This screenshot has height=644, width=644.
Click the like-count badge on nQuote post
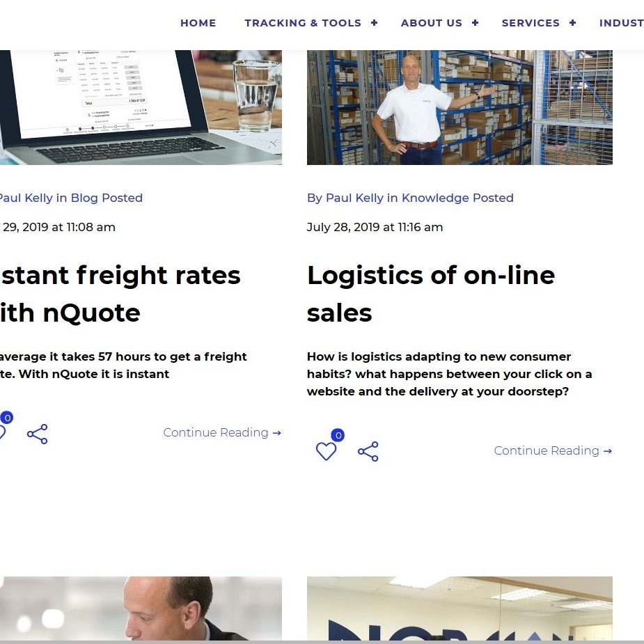click(x=6, y=418)
